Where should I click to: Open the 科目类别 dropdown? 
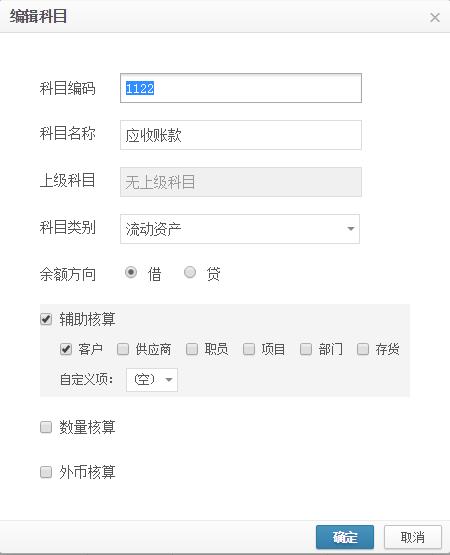(x=240, y=229)
